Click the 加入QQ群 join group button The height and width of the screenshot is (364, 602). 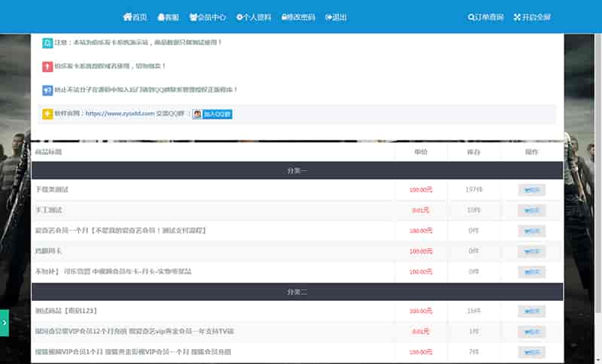click(217, 114)
